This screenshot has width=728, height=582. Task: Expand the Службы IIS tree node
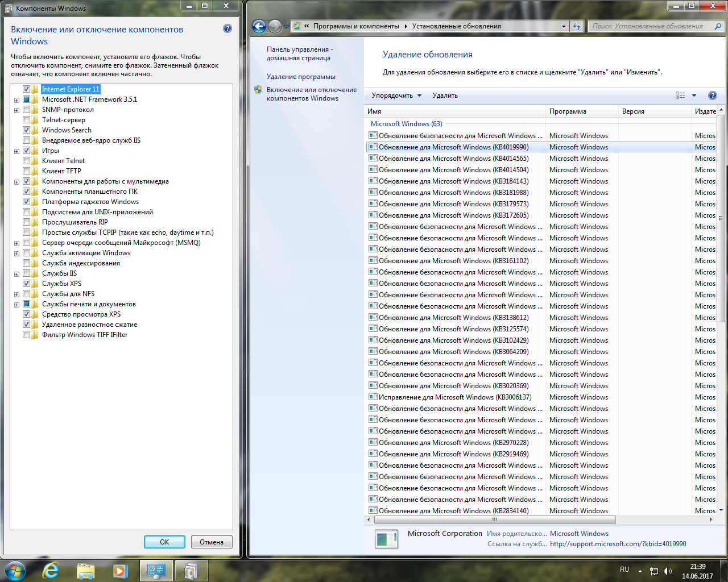(x=16, y=274)
